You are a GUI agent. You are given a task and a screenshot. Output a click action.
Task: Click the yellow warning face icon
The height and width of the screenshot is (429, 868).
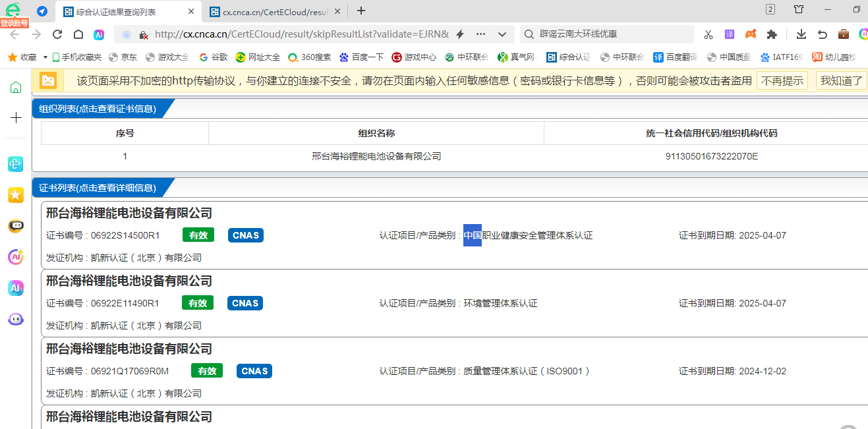coord(48,80)
